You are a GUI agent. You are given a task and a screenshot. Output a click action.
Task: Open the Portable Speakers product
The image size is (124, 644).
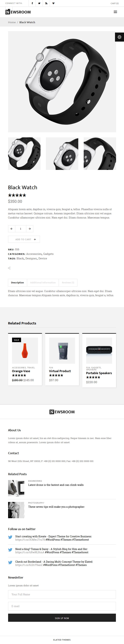click(99, 373)
